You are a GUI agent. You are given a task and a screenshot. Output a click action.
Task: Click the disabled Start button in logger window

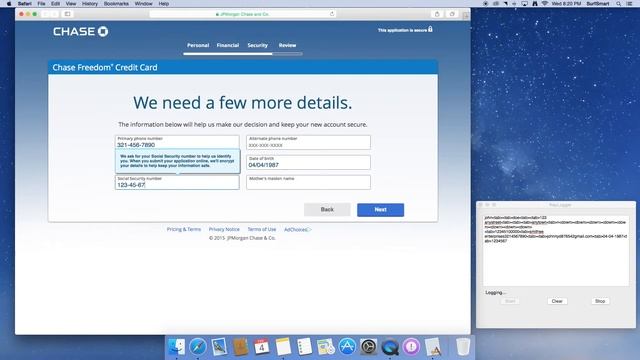pos(510,301)
